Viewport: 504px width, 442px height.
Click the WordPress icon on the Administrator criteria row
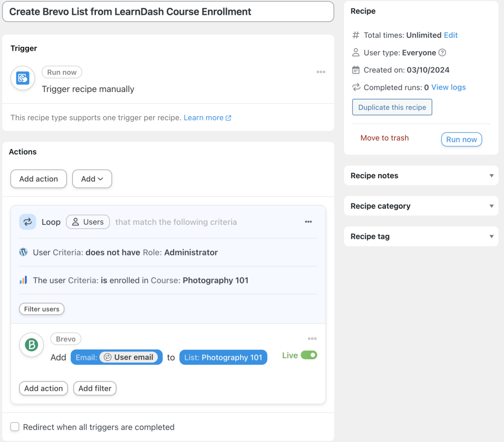(x=23, y=252)
